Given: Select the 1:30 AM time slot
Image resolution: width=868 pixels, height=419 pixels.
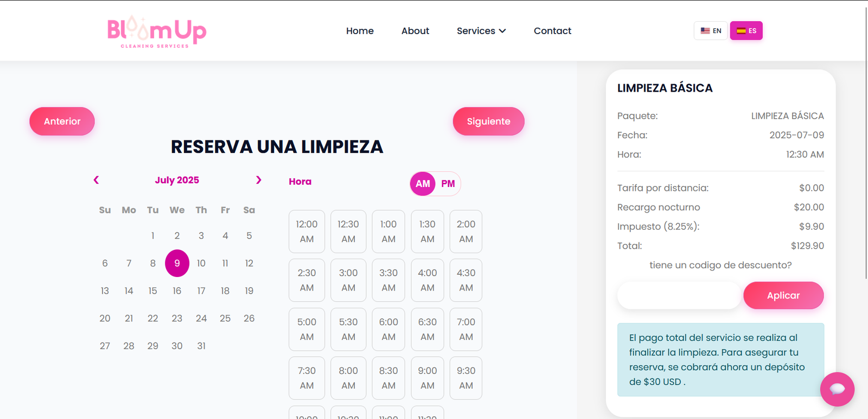Looking at the screenshot, I should pos(427,231).
